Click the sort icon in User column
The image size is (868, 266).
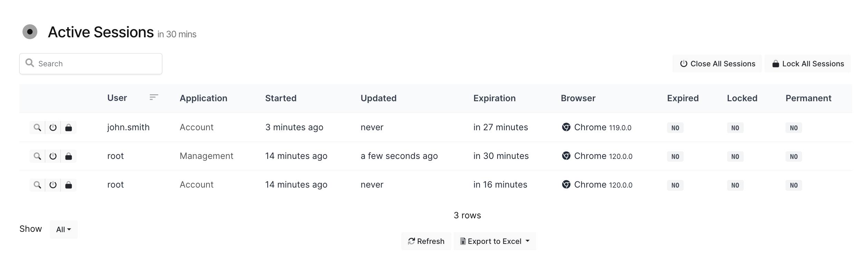pyautogui.click(x=154, y=98)
